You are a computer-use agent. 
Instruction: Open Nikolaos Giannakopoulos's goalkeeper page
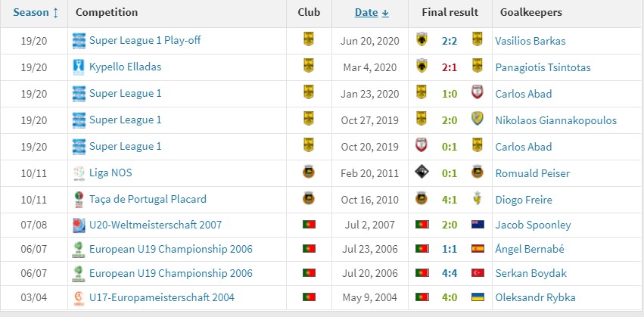[x=556, y=120]
